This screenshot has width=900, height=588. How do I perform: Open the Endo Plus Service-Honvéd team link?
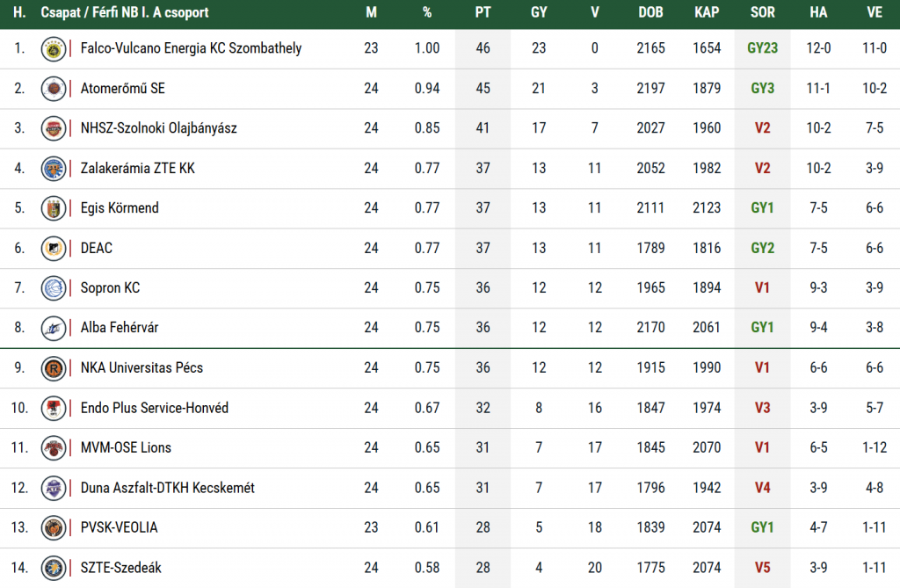[154, 408]
